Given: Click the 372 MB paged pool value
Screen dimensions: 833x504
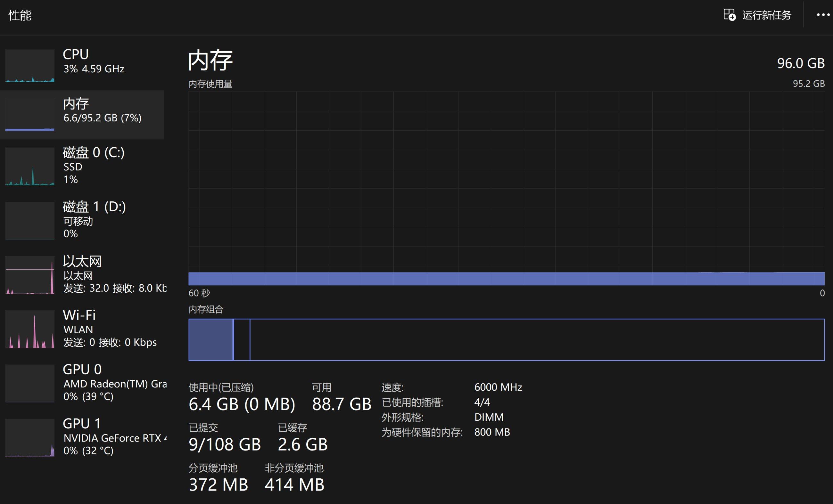Looking at the screenshot, I should click(x=218, y=485).
